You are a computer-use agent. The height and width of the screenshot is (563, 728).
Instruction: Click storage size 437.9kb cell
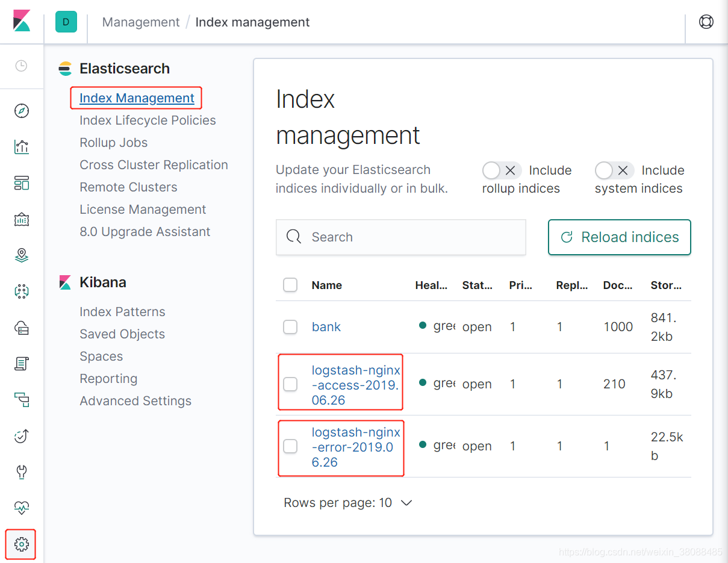click(664, 384)
